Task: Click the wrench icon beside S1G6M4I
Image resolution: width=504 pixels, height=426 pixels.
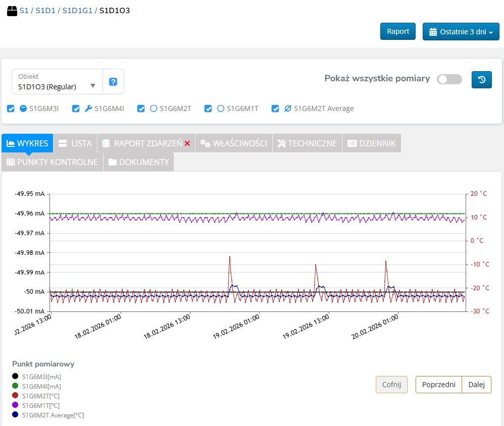Action: (88, 109)
